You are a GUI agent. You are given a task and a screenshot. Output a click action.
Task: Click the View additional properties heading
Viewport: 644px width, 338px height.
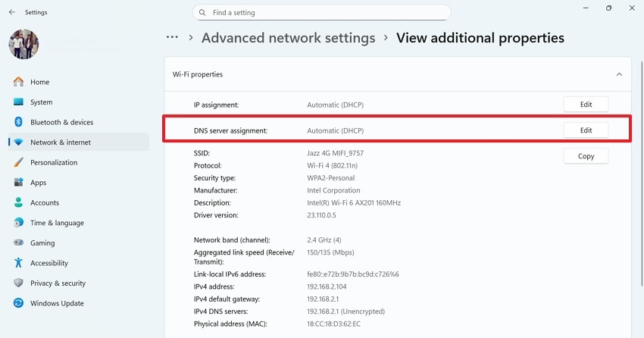(480, 38)
